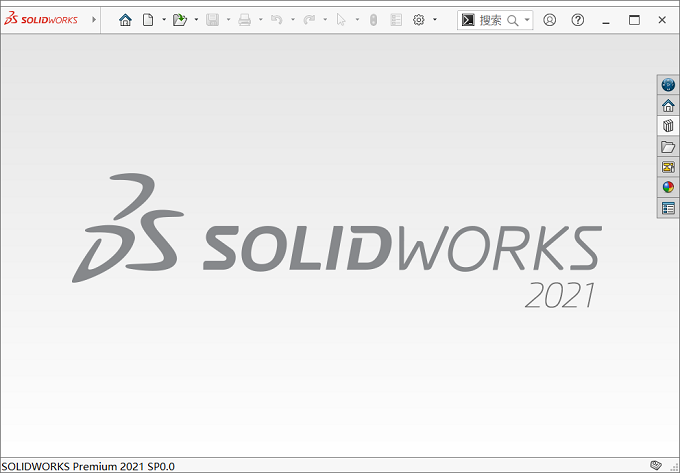Focus the 搜索 search input field
The image size is (680, 473).
[x=490, y=20]
